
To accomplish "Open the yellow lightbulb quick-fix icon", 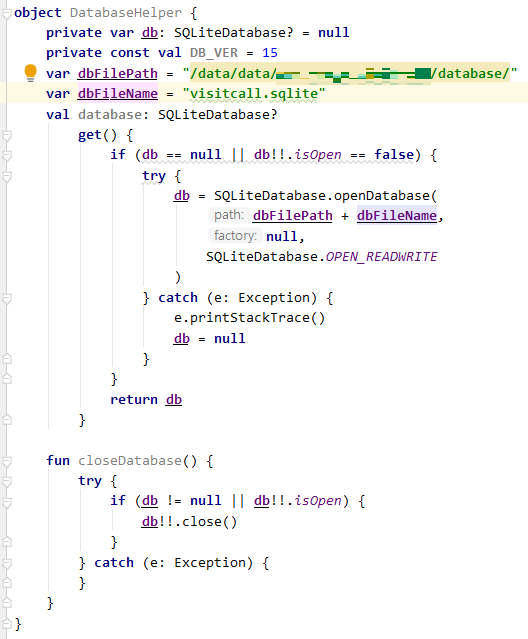I will pos(30,73).
